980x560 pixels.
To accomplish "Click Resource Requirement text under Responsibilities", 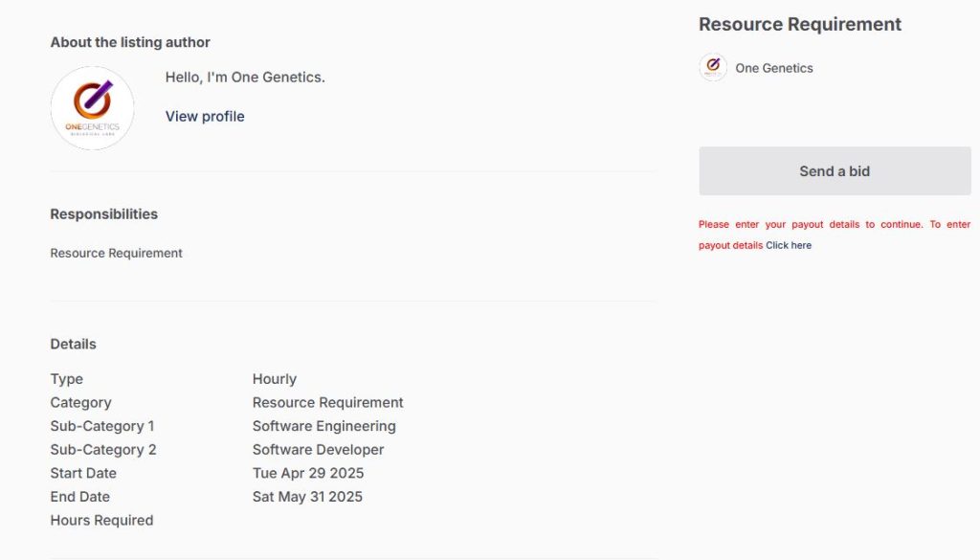I will tap(116, 253).
